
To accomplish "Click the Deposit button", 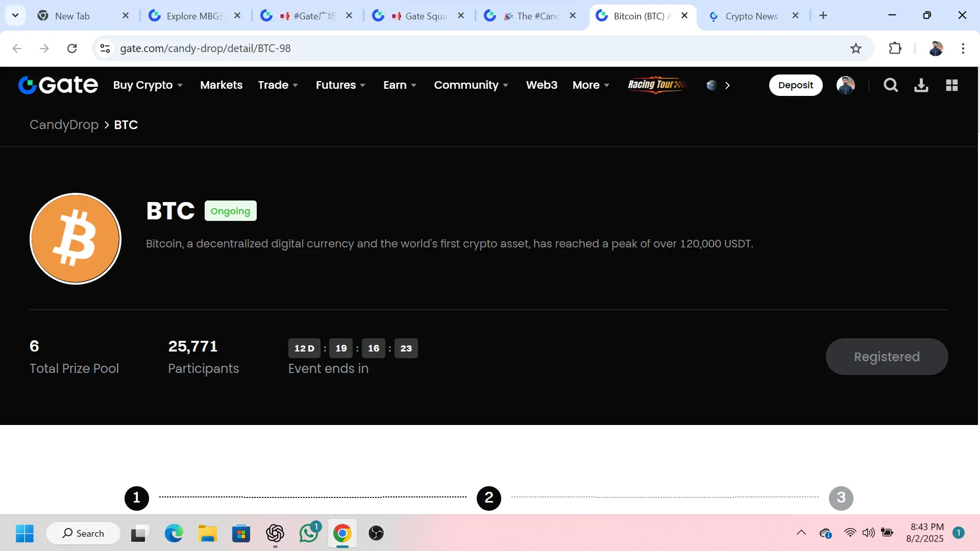I will [x=795, y=85].
